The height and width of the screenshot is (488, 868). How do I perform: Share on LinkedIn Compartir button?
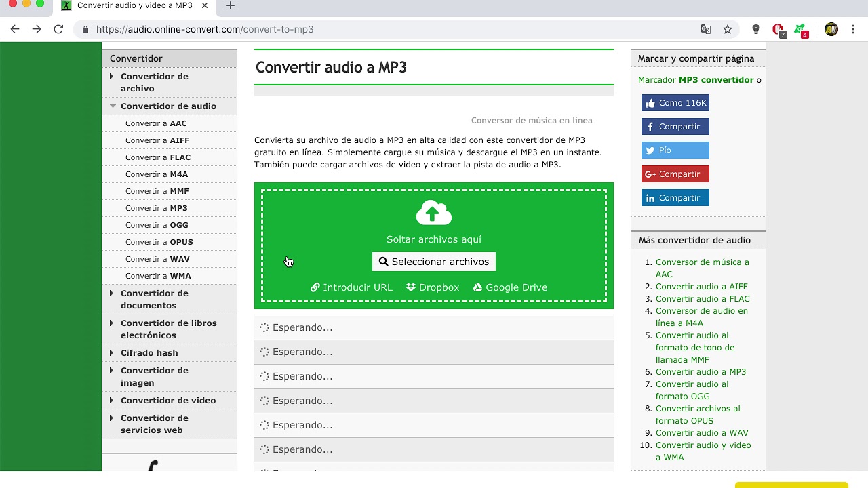[x=675, y=198]
